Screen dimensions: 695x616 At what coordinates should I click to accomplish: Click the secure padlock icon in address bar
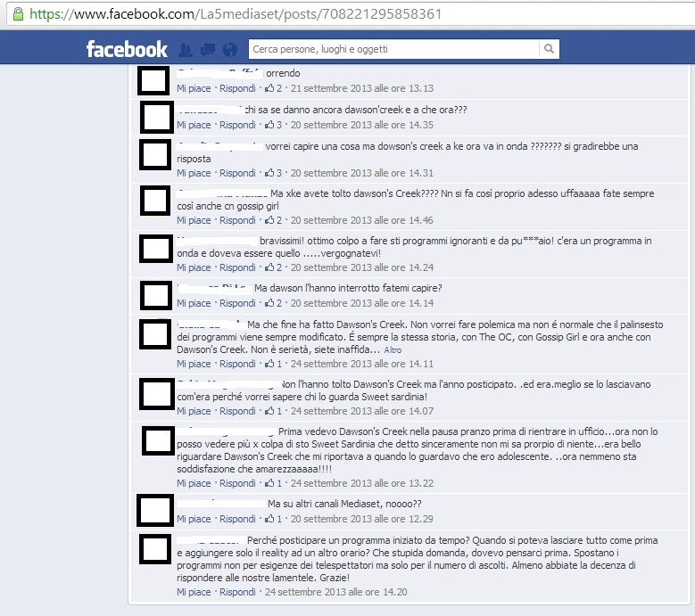(18, 14)
